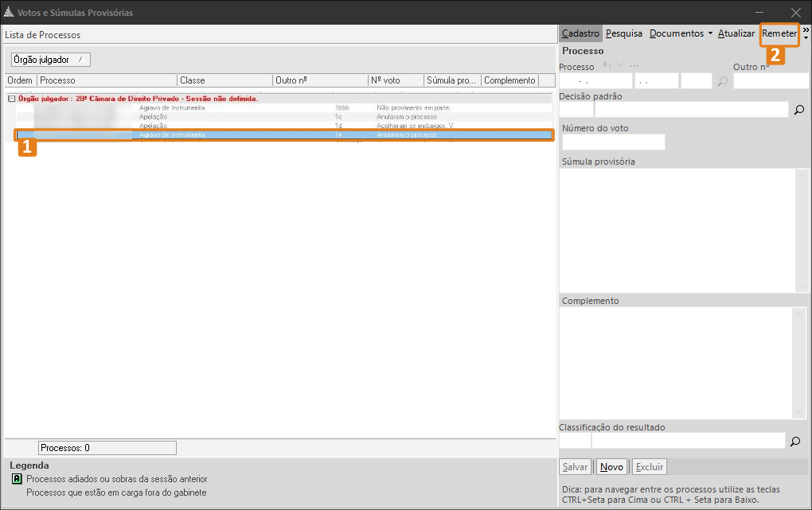Image resolution: width=812 pixels, height=510 pixels.
Task: Click the Salvar button
Action: tap(576, 467)
